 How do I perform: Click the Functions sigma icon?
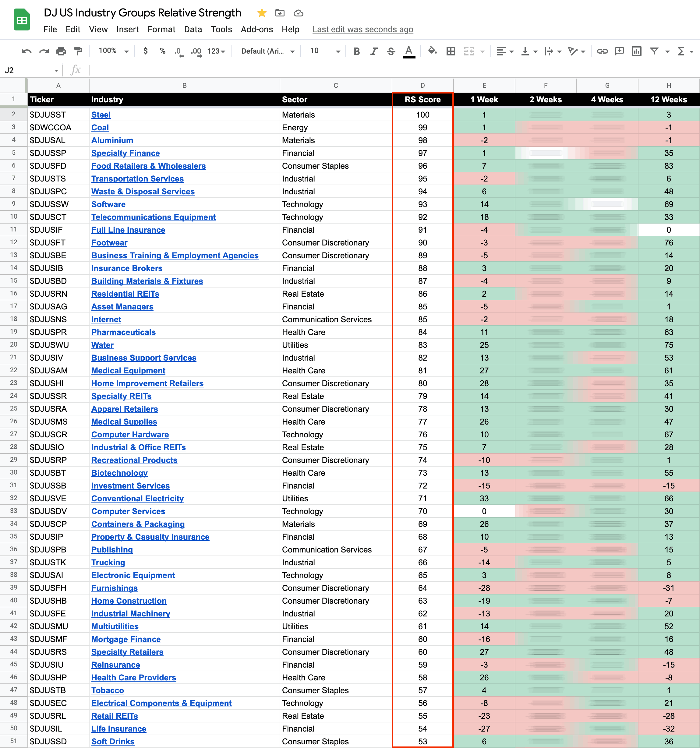[x=681, y=51]
